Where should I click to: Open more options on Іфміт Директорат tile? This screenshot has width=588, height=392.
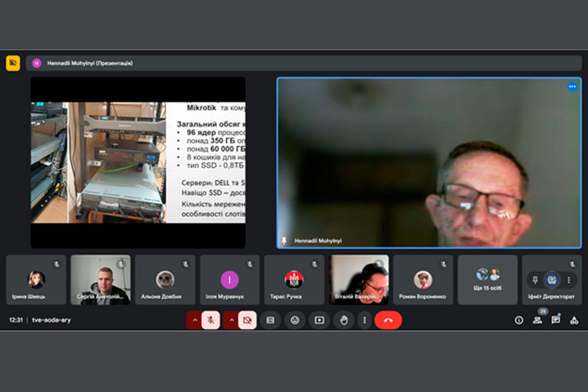click(568, 280)
